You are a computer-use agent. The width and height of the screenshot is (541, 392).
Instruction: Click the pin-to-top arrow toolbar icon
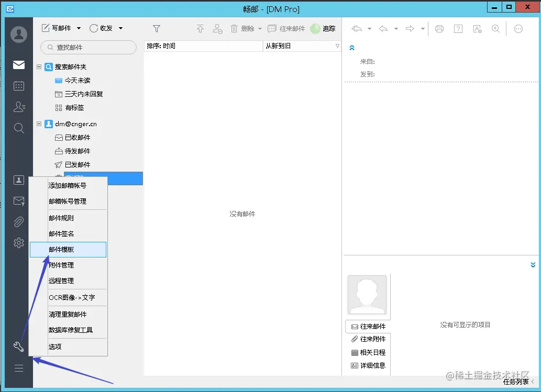coord(200,28)
